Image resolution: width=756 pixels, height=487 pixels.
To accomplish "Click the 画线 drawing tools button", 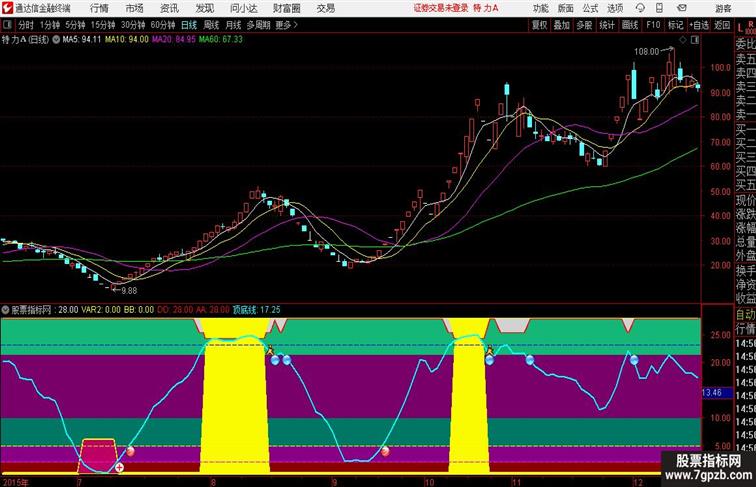I will 630,25.
